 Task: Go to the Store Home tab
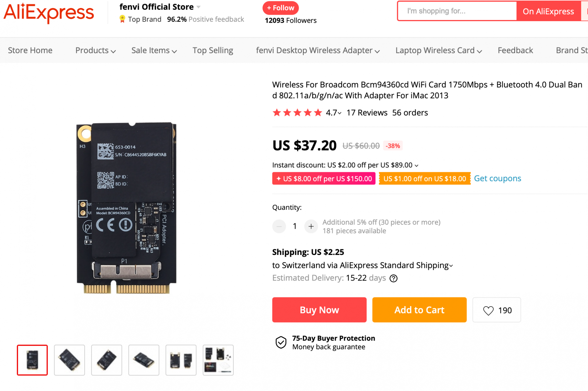pyautogui.click(x=30, y=51)
